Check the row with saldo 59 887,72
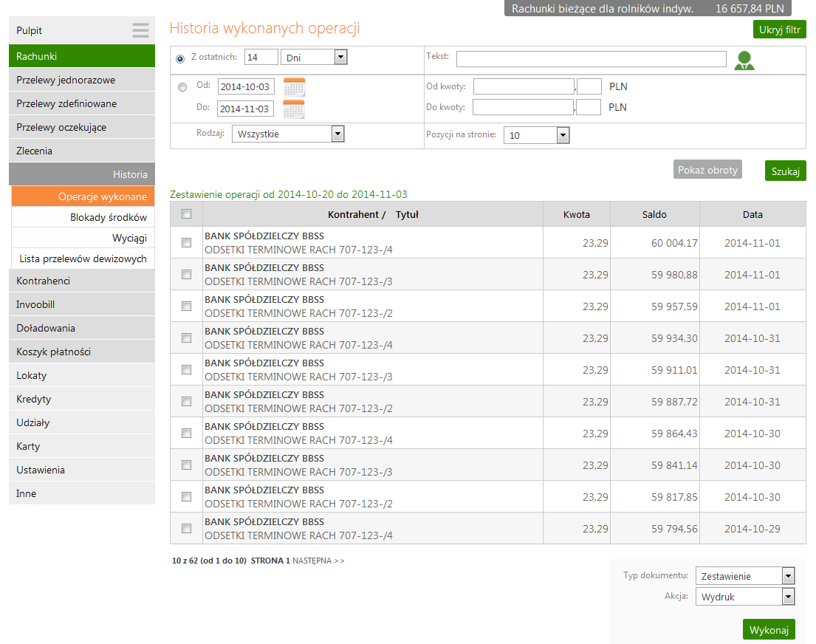The height and width of the screenshot is (644, 816). (x=186, y=402)
